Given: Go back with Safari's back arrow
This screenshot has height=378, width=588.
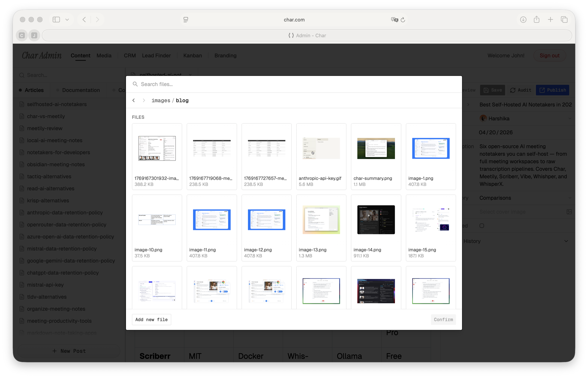Looking at the screenshot, I should (x=84, y=19).
